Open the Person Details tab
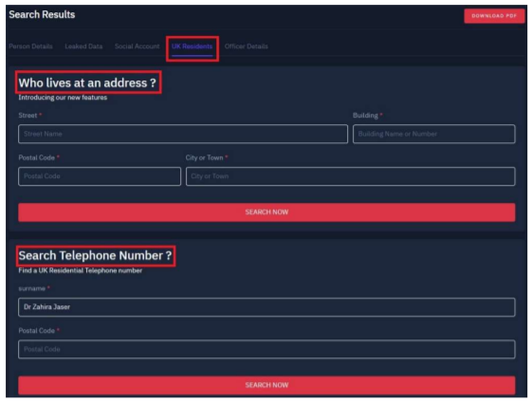 (x=31, y=46)
